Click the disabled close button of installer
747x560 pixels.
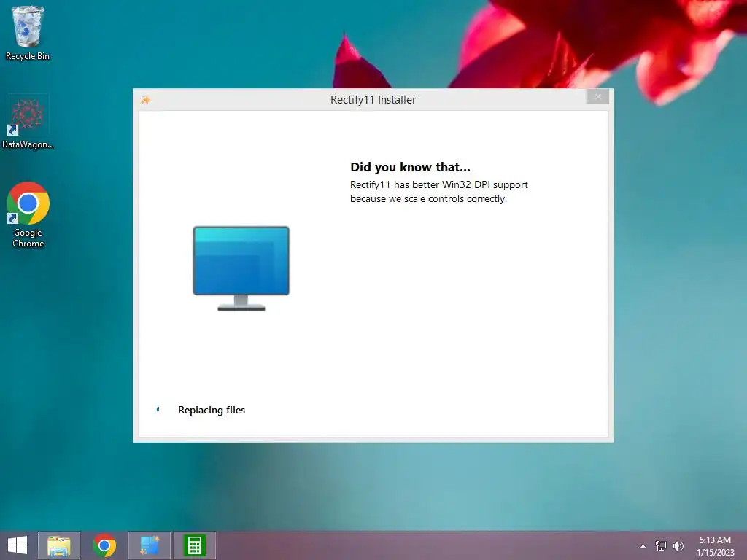tap(598, 97)
